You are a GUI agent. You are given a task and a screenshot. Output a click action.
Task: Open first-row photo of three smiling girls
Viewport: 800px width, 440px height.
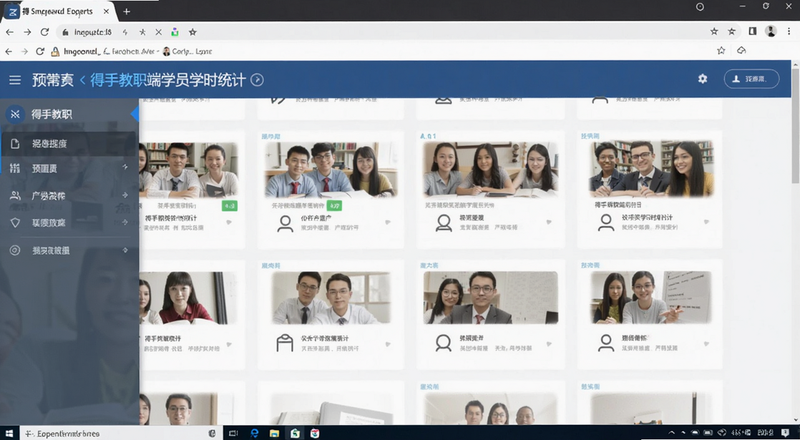pyautogui.click(x=490, y=170)
